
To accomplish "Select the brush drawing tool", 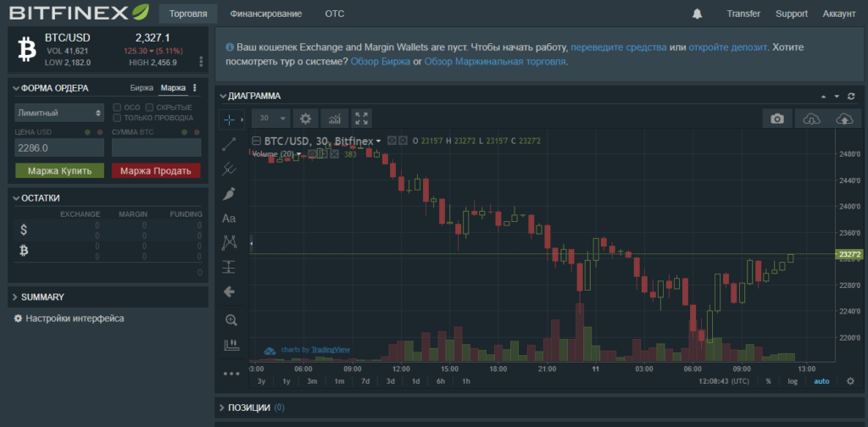I will tap(229, 193).
